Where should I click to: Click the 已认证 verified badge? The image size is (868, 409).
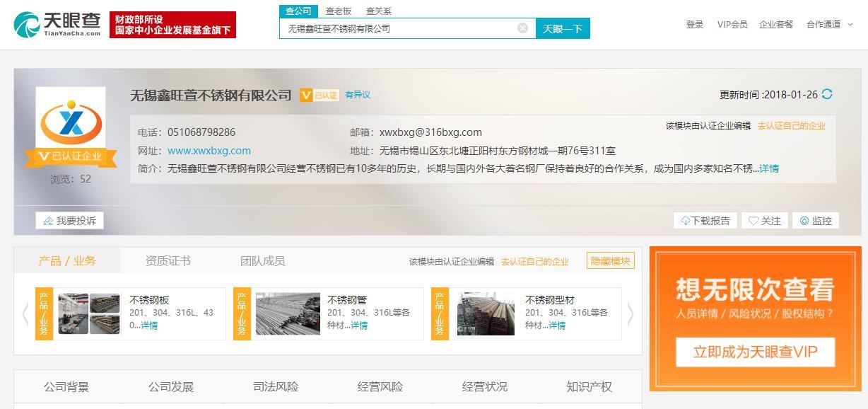(319, 95)
